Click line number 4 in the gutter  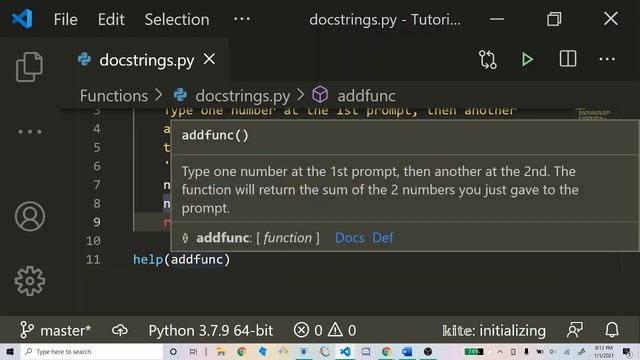tap(96, 129)
